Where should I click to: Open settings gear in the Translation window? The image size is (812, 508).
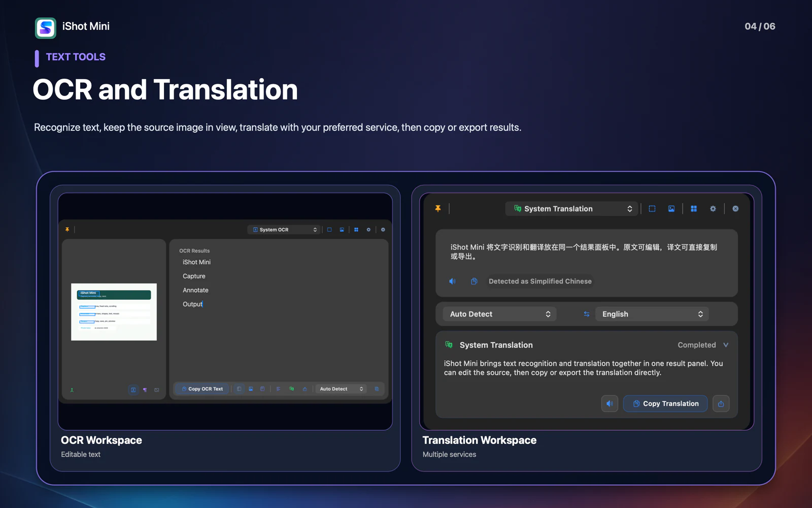pos(713,209)
